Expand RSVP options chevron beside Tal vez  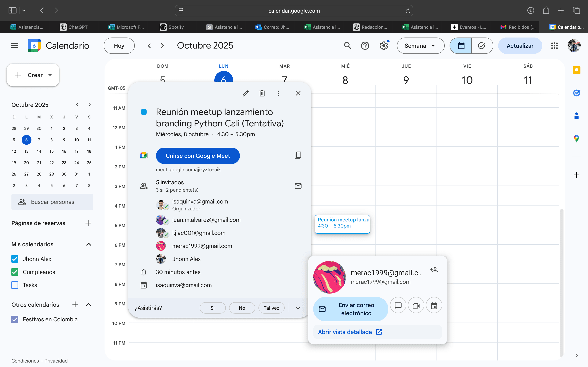[298, 308]
